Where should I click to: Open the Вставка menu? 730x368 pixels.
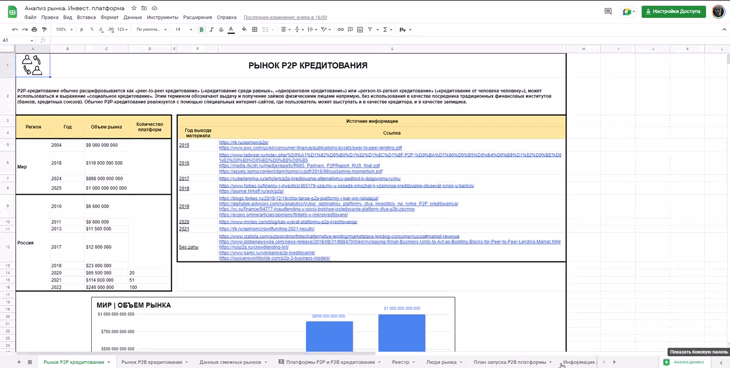86,17
